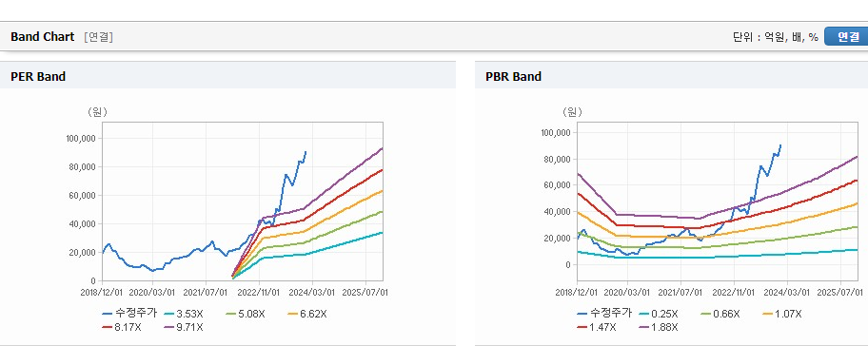Image resolution: width=868 pixels, height=346 pixels.
Task: Click 40,000 y-axis label on PBR chart
Action: [x=559, y=212]
